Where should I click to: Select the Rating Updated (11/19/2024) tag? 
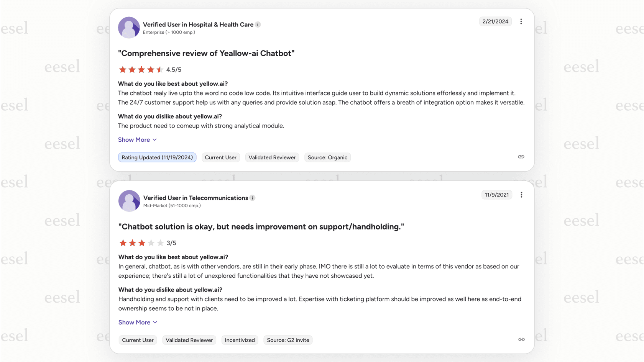(x=157, y=157)
